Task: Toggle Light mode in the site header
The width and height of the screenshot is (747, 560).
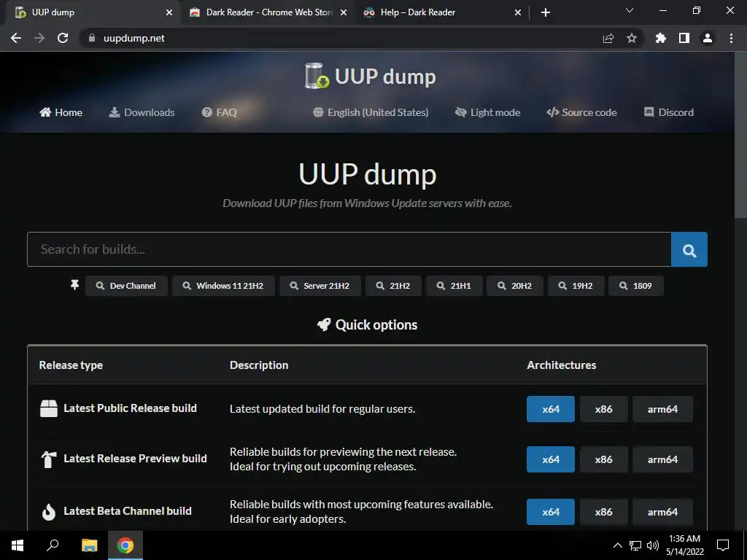Action: (x=487, y=112)
